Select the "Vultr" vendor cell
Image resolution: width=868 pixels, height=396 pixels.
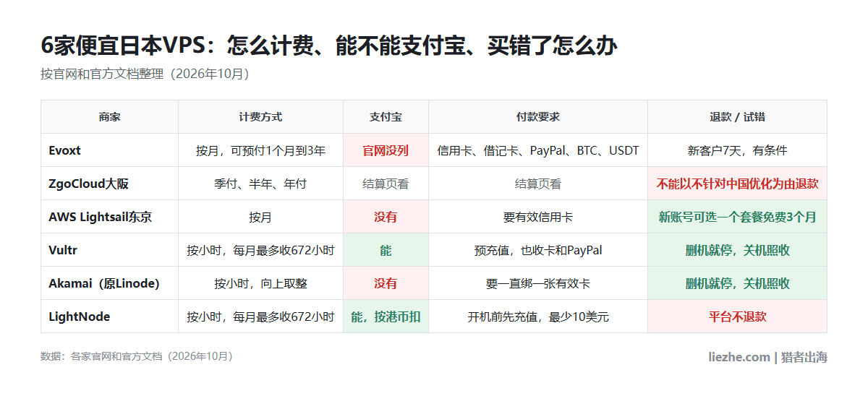point(109,250)
